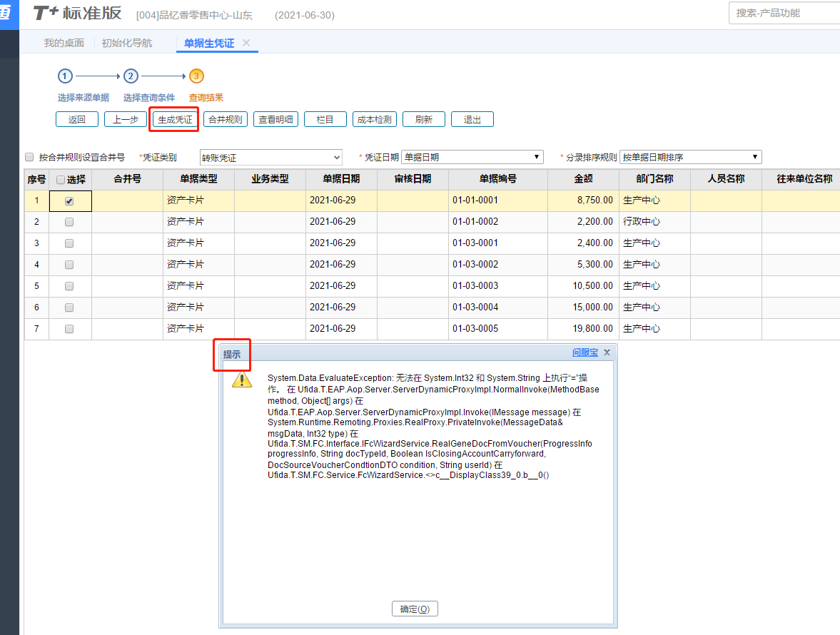Switch to 我的桌面 tab

tap(64, 43)
